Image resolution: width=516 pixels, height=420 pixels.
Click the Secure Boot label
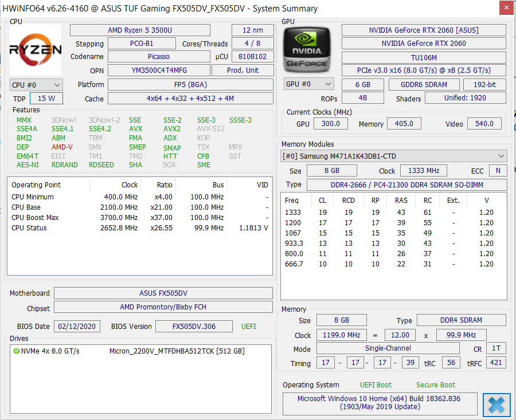[x=435, y=384]
